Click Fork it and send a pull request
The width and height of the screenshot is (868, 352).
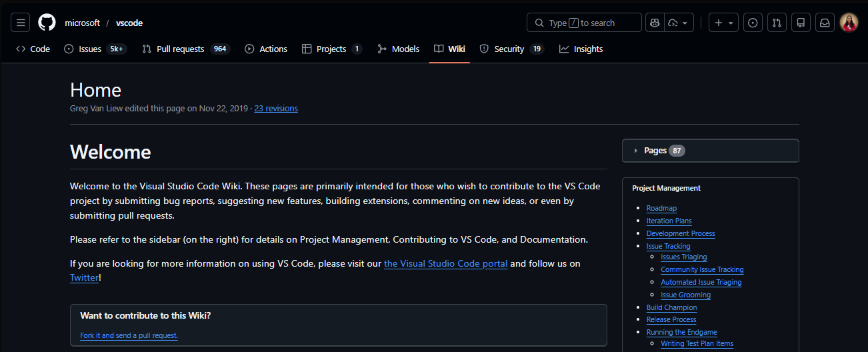[x=129, y=335]
